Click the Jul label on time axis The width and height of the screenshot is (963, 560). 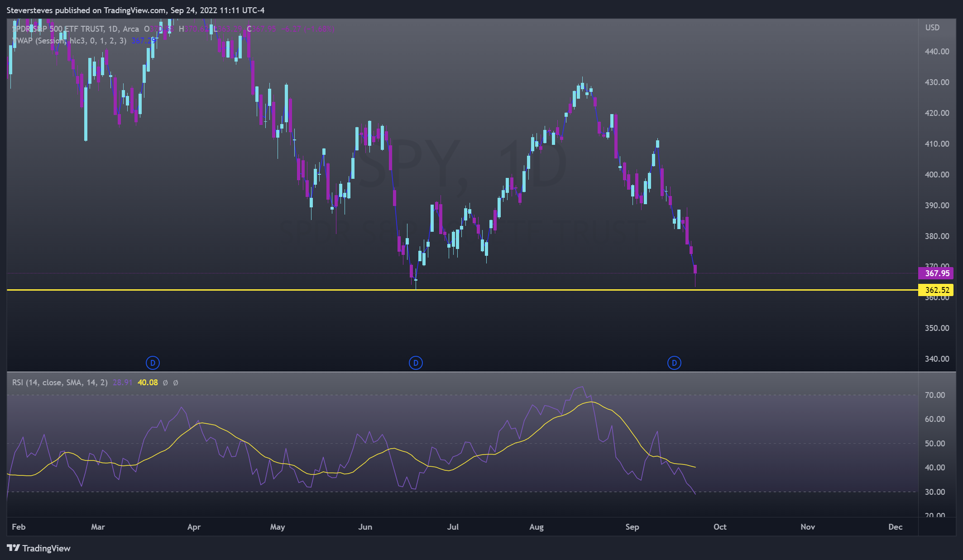[x=453, y=527]
